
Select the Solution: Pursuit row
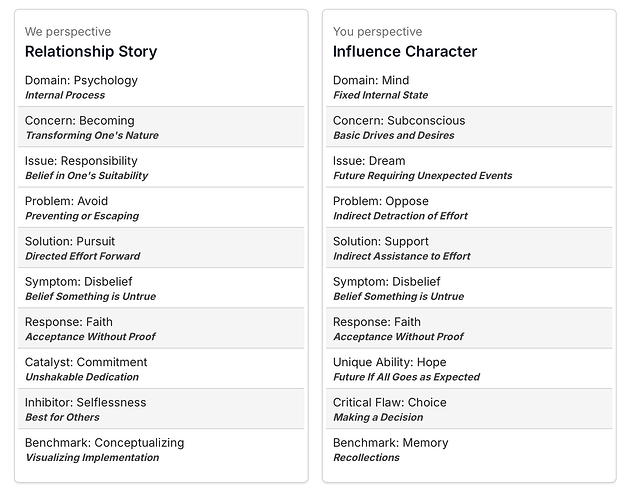click(x=161, y=248)
